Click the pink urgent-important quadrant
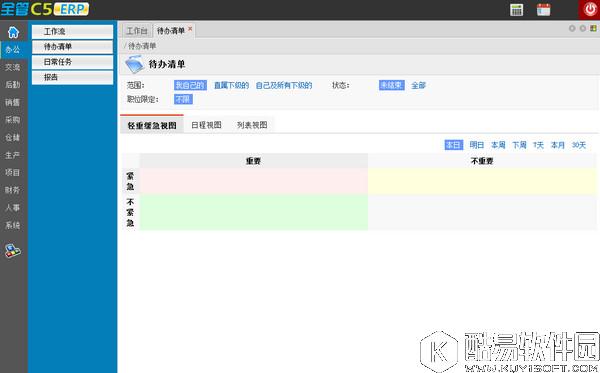The height and width of the screenshot is (373, 600). (253, 181)
